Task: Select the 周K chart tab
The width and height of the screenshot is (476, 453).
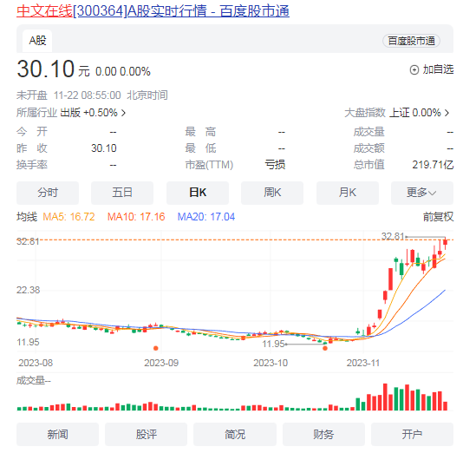Action: (272, 193)
